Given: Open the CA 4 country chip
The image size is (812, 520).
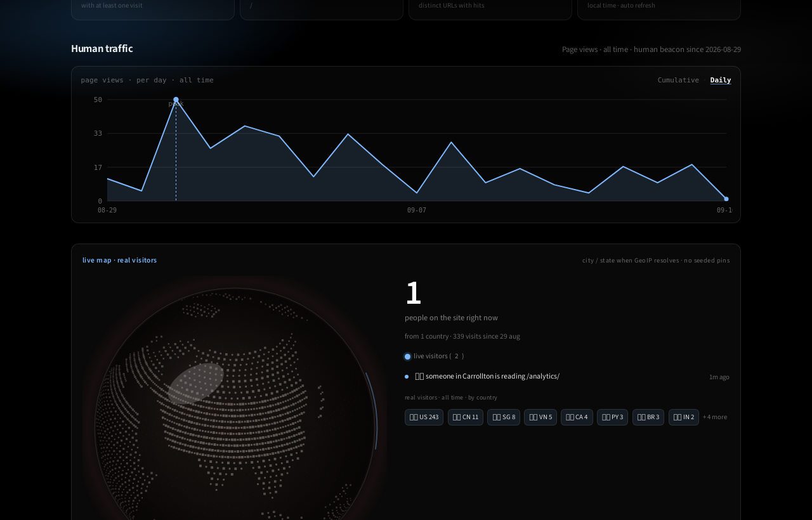Looking at the screenshot, I should [577, 417].
